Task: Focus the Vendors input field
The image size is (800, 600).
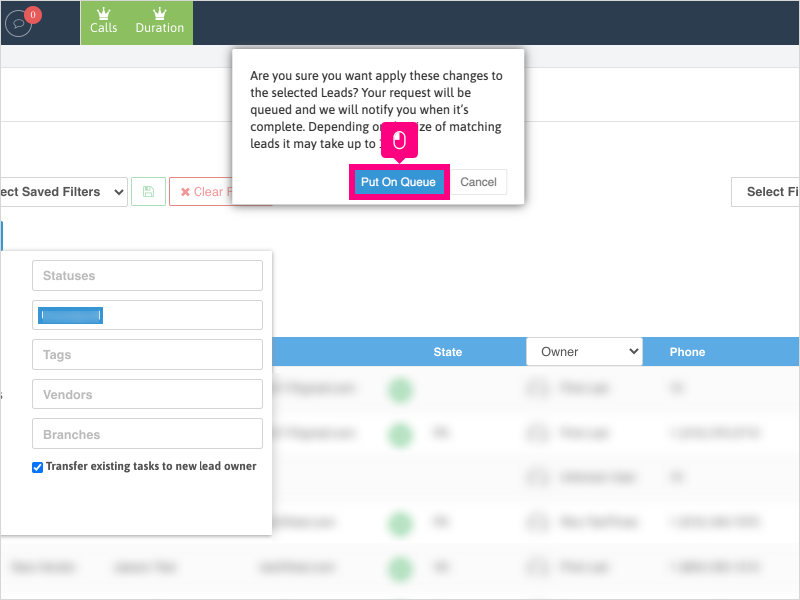Action: click(x=147, y=394)
